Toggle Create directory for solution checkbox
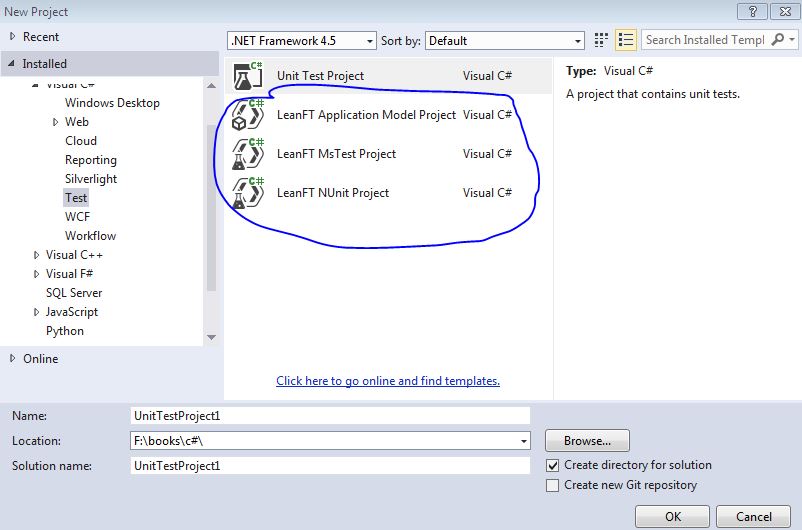This screenshot has width=802, height=530. 552,465
